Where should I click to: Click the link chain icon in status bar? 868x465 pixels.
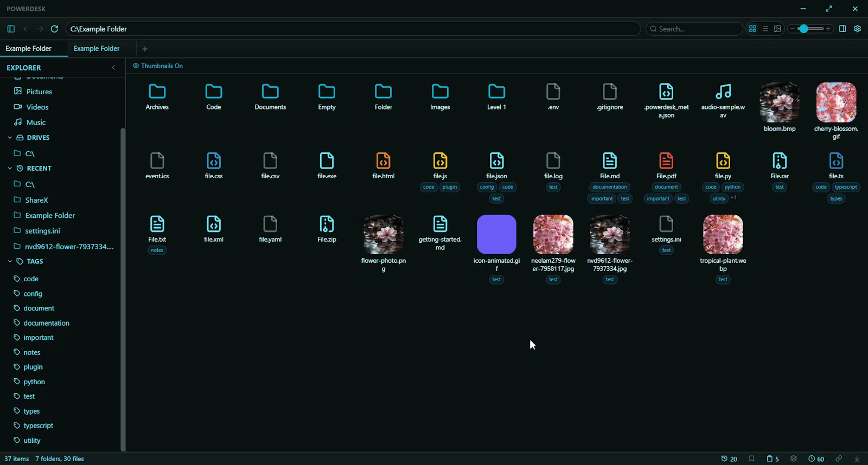839,458
